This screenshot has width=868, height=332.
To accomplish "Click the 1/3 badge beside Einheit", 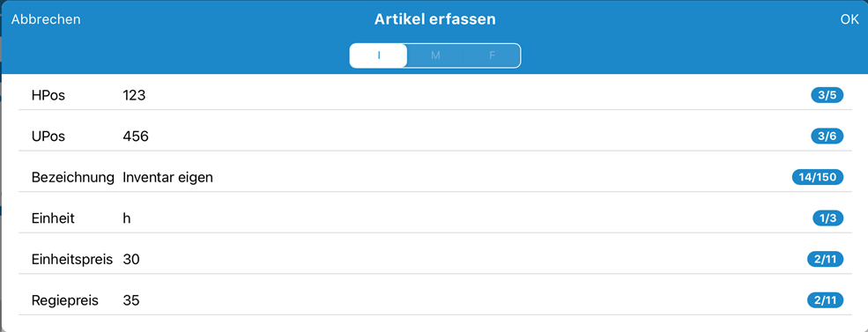I will pos(827,218).
